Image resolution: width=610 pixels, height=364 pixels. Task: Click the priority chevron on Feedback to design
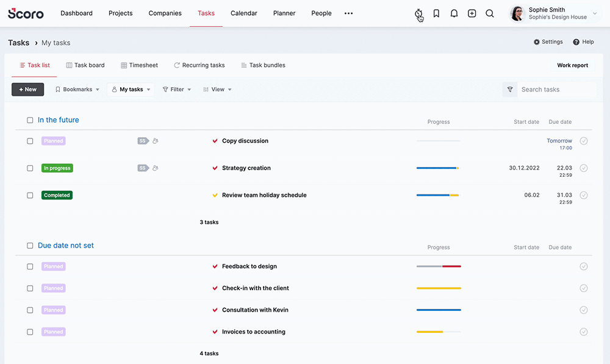coord(215,266)
